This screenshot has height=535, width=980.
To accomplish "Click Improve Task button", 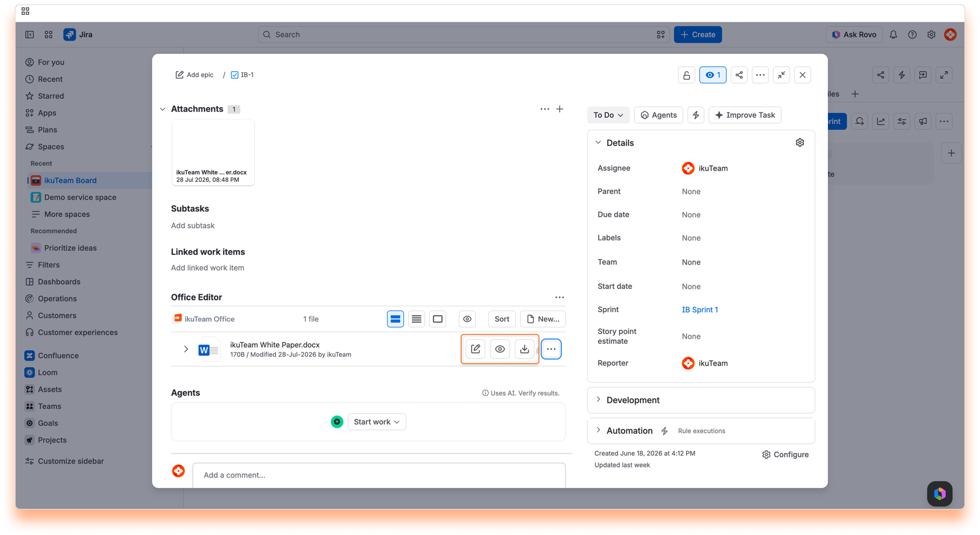I will (745, 115).
